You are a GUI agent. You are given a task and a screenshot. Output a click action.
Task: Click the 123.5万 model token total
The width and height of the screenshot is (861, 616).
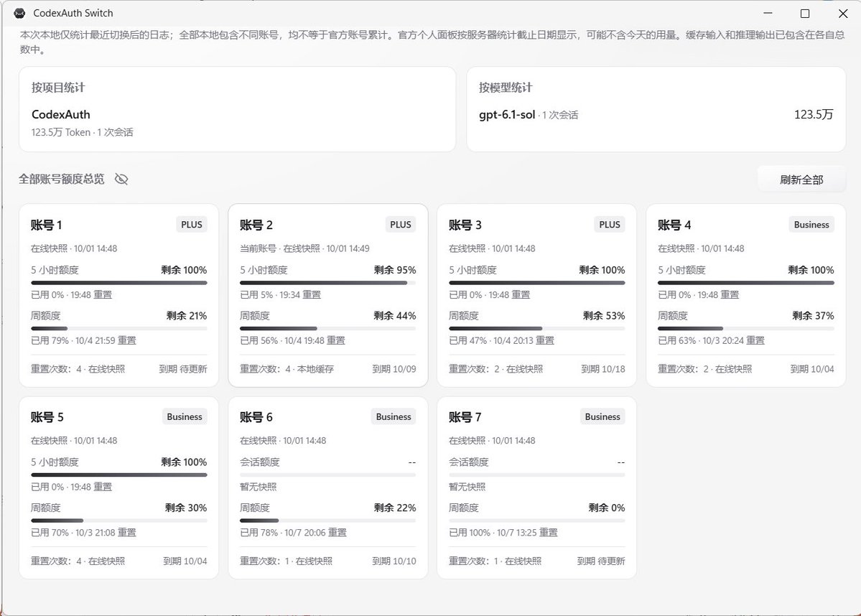coord(814,115)
